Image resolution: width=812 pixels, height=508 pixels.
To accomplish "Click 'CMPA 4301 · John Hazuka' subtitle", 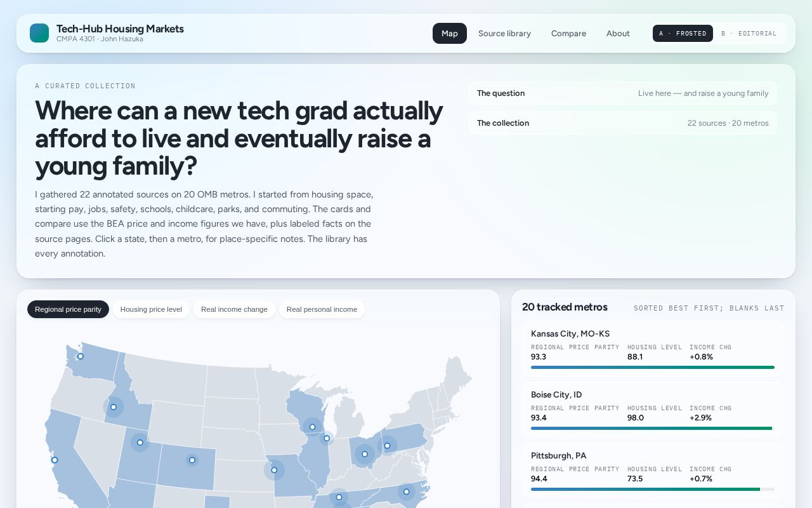I will click(x=100, y=39).
